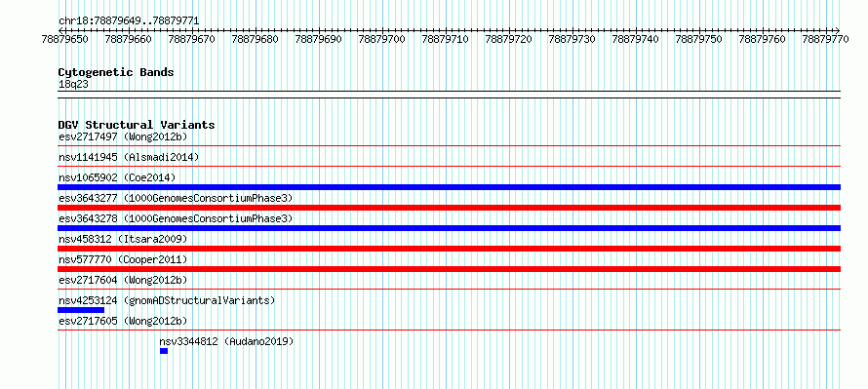
Task: Click ruler position 78879700
Action: [x=382, y=39]
